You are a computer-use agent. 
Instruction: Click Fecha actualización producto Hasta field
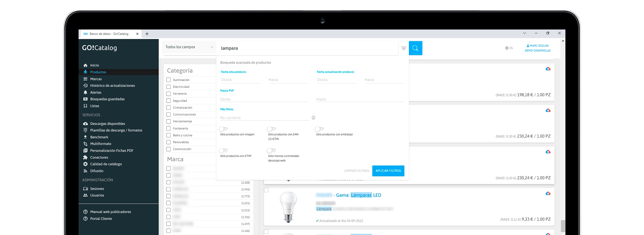coord(384,80)
